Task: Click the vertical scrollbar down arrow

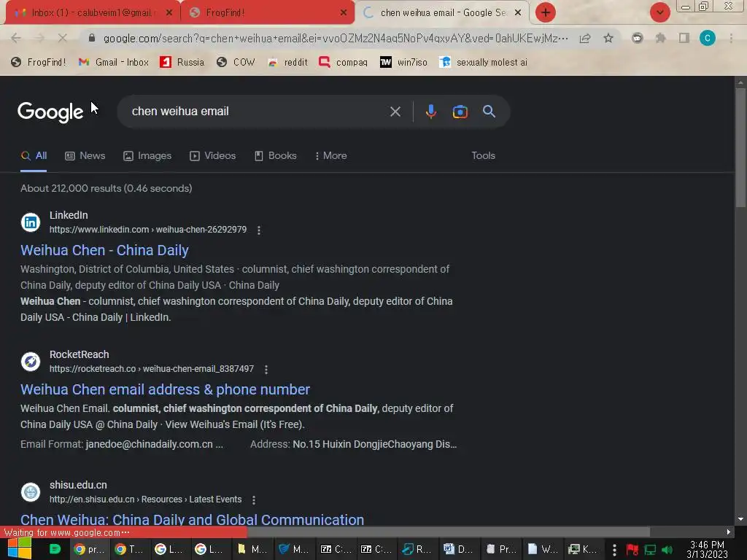Action: tap(740, 519)
